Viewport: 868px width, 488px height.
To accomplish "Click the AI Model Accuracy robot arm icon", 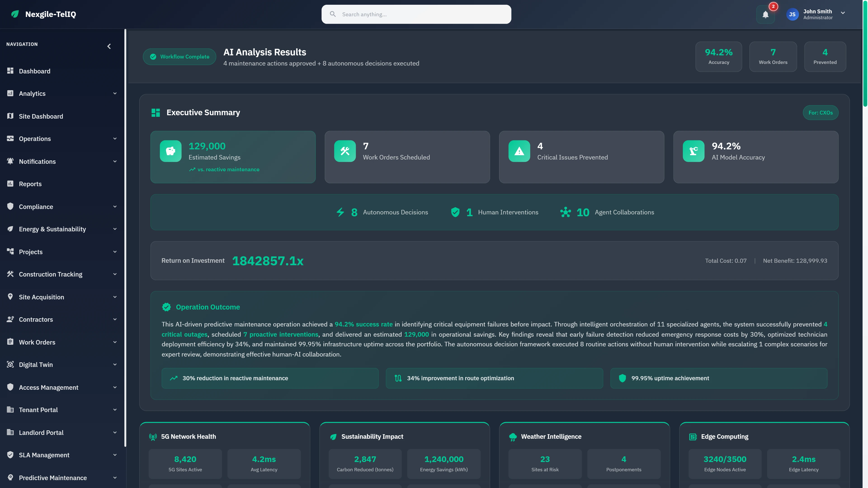I will [693, 151].
